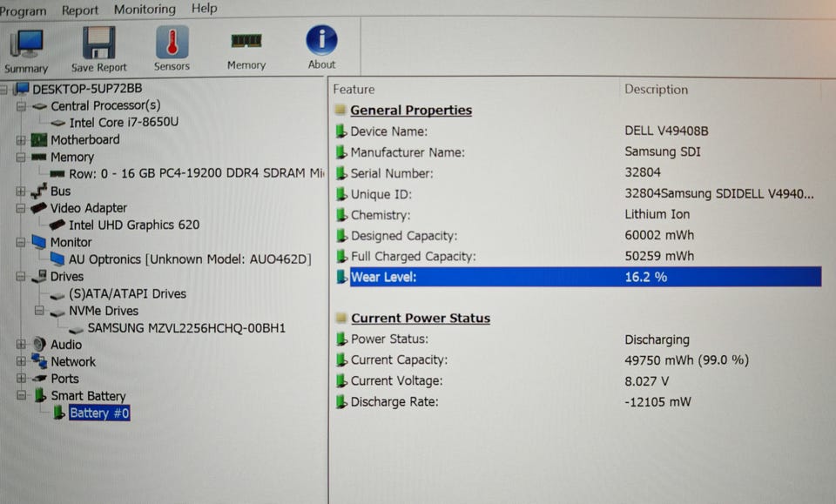Select Battery #0 tree item
This screenshot has height=504, width=836.
click(99, 413)
